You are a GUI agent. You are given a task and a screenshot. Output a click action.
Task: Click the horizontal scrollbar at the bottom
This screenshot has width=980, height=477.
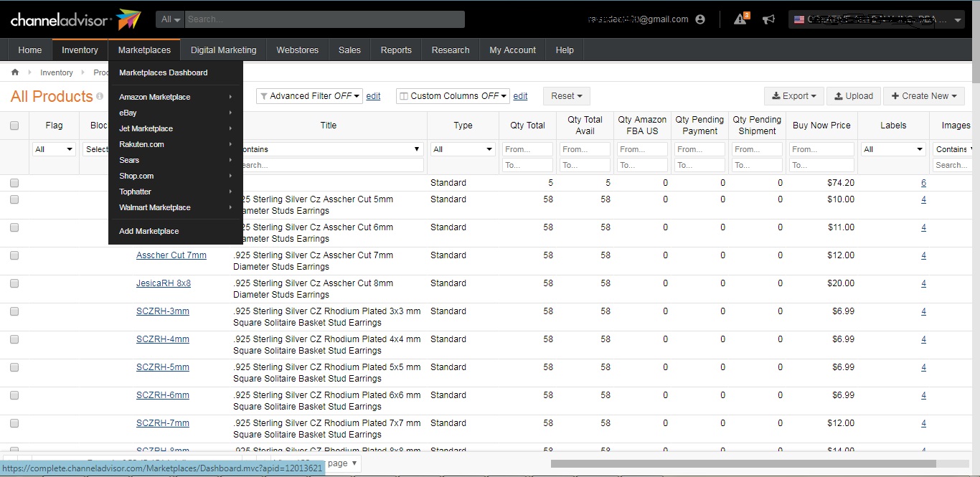743,463
